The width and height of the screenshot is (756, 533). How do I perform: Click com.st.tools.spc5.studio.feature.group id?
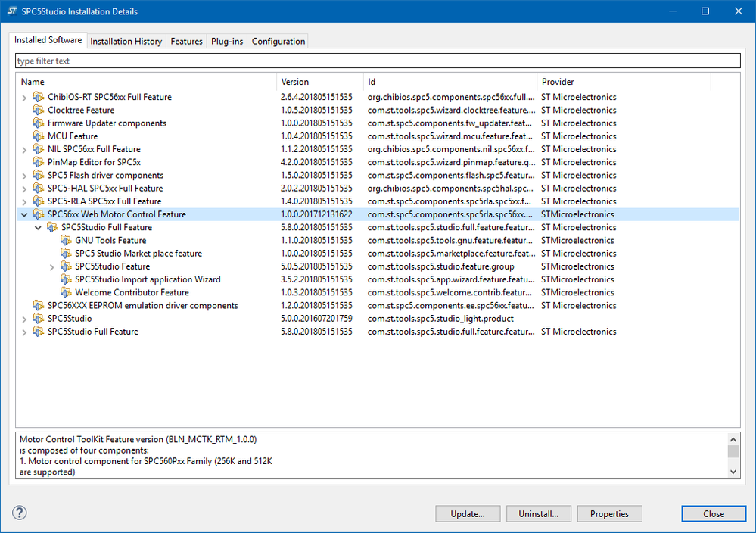440,266
